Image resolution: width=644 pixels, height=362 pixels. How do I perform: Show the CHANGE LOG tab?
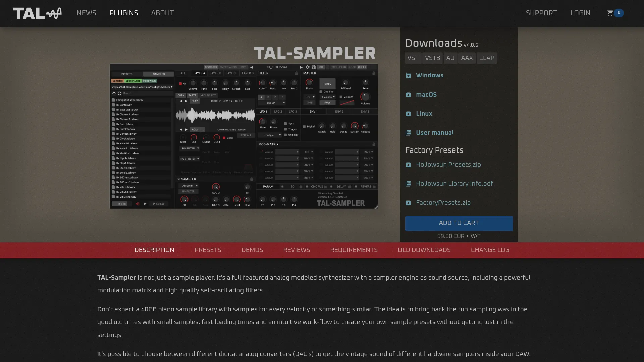coord(490,250)
